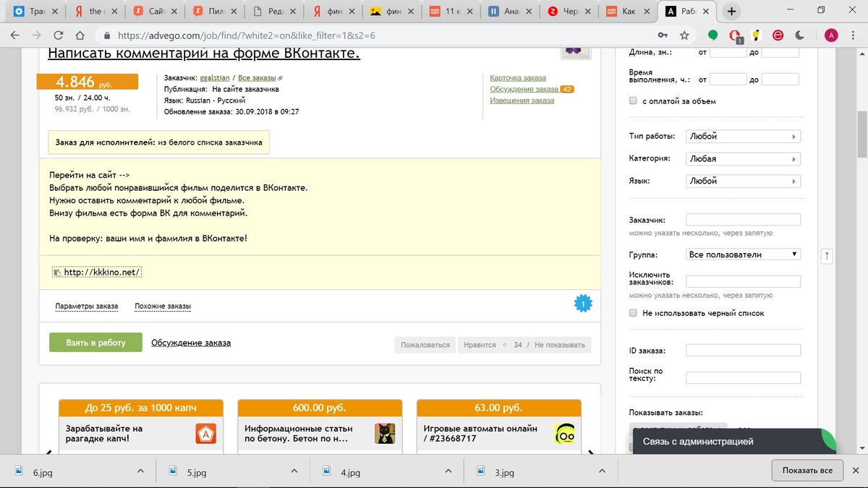The height and width of the screenshot is (488, 868).
Task: Click 'Похожие заказы' link
Action: 163,307
